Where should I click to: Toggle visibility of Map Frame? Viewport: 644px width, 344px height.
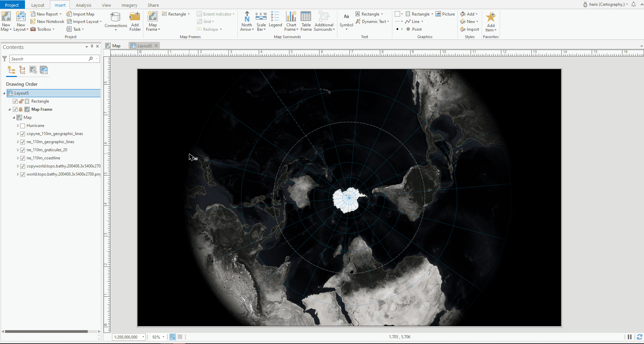(x=15, y=109)
